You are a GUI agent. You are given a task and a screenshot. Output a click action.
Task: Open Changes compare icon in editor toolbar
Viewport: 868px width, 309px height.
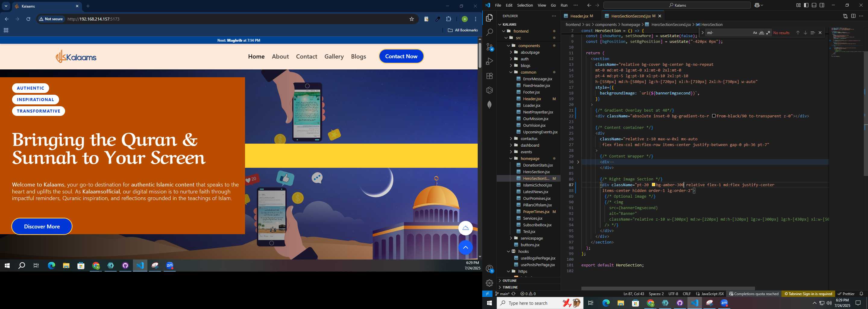coord(845,16)
